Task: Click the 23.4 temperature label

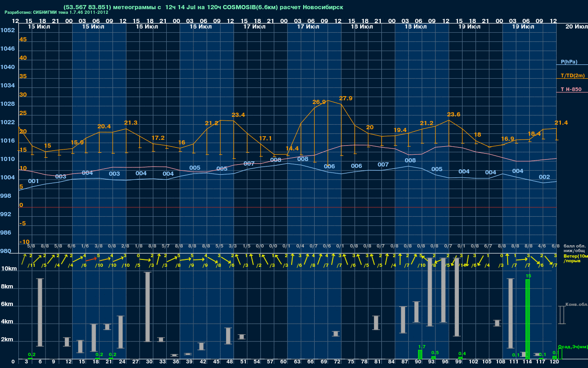Action: click(x=238, y=115)
